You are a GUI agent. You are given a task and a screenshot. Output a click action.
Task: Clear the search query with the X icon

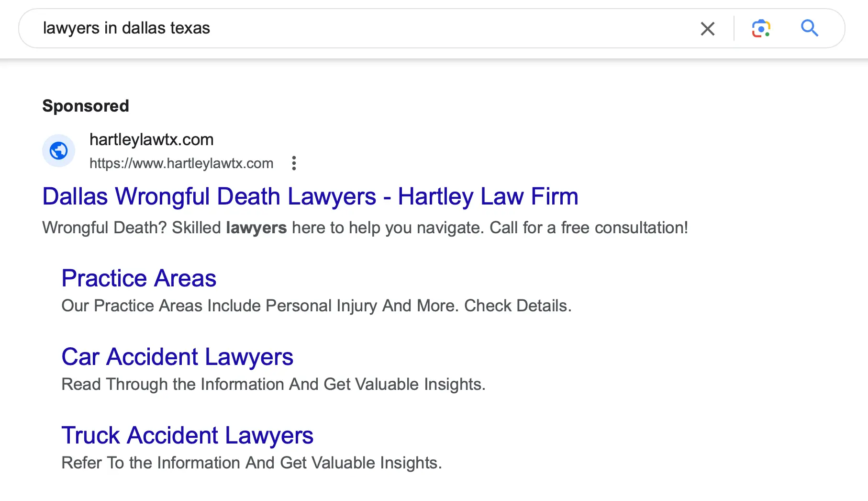click(707, 29)
